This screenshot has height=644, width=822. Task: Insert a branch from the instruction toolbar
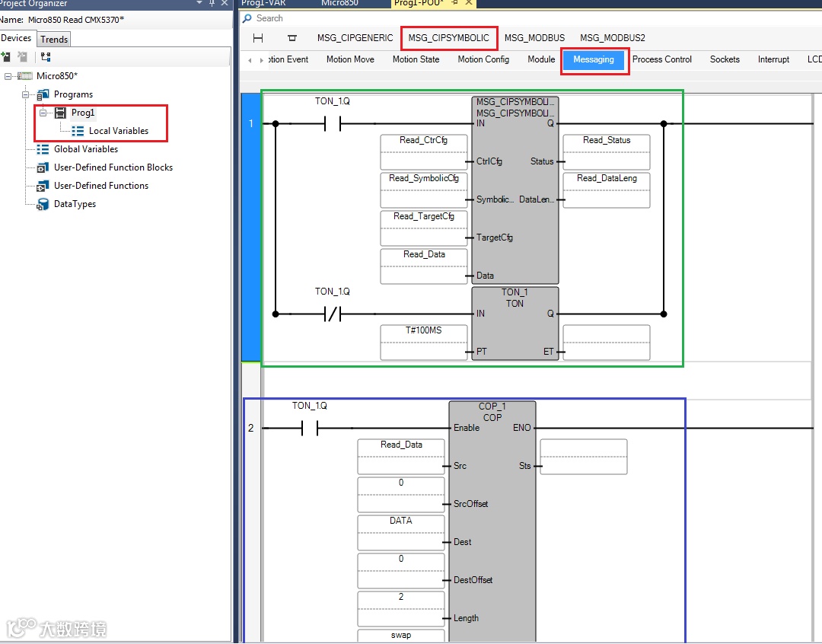[292, 38]
